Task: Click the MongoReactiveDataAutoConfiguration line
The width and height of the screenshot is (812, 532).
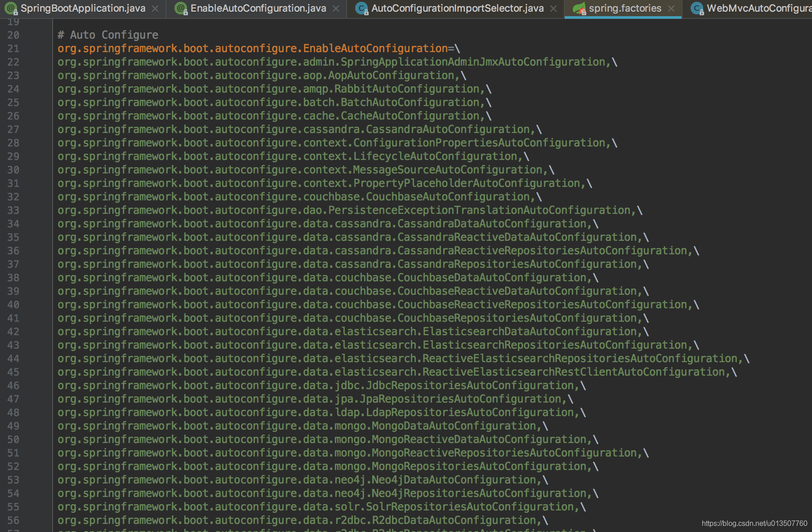Action: tap(328, 439)
